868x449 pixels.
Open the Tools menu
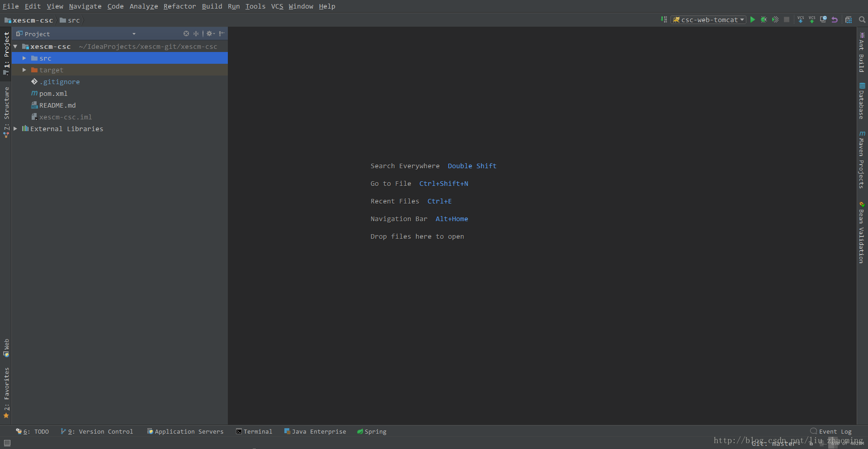[255, 6]
